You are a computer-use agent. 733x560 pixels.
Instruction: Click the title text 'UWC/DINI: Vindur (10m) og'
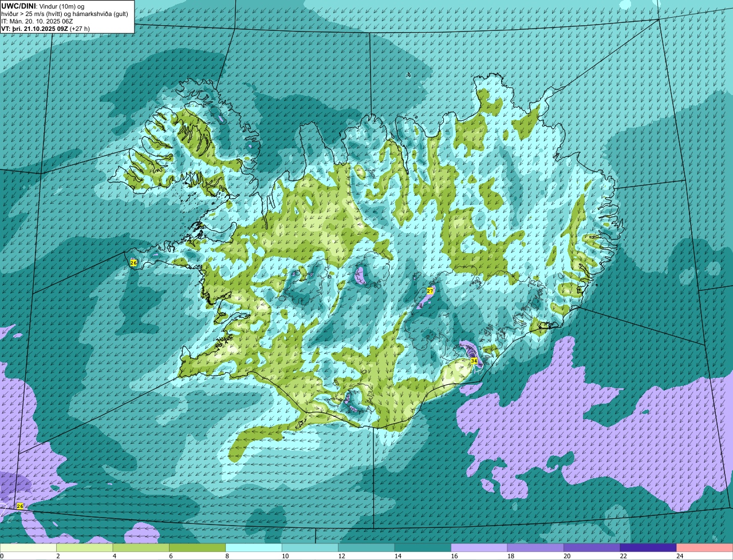[x=43, y=6]
